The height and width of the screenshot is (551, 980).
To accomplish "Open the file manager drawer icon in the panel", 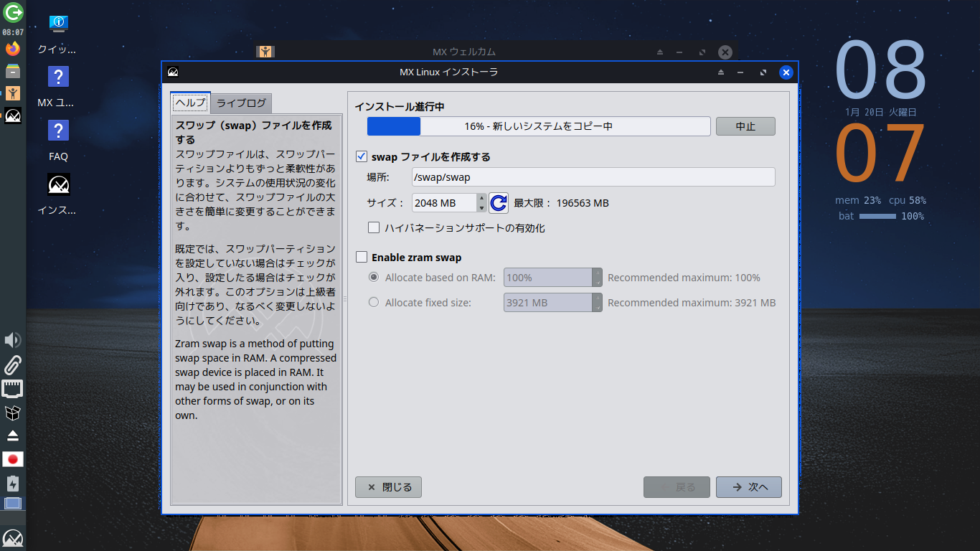I will point(13,71).
